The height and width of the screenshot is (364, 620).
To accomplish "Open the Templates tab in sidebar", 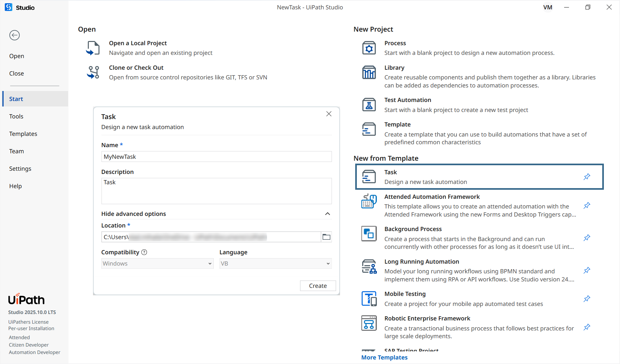I will pyautogui.click(x=23, y=134).
